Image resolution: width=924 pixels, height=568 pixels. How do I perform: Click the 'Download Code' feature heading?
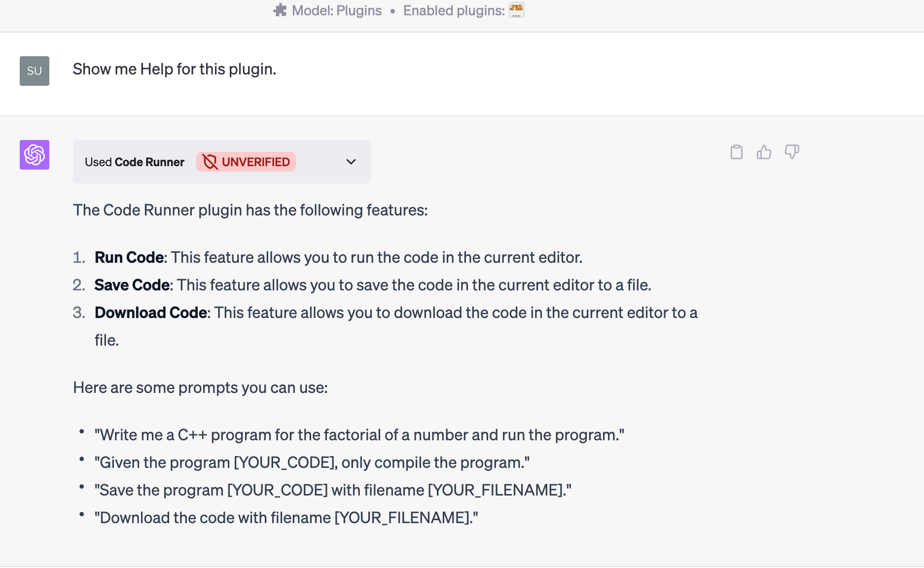coord(151,313)
